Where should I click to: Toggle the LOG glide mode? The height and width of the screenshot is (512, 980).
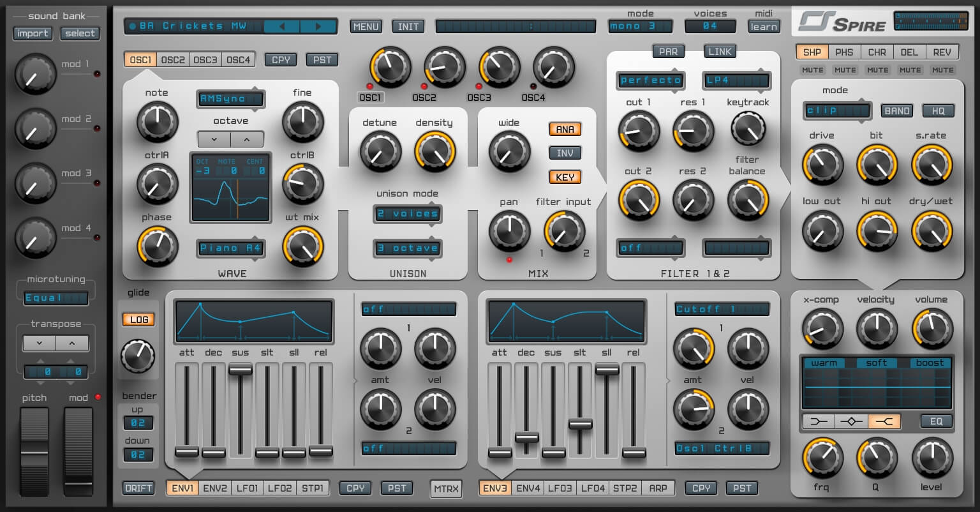pos(138,319)
